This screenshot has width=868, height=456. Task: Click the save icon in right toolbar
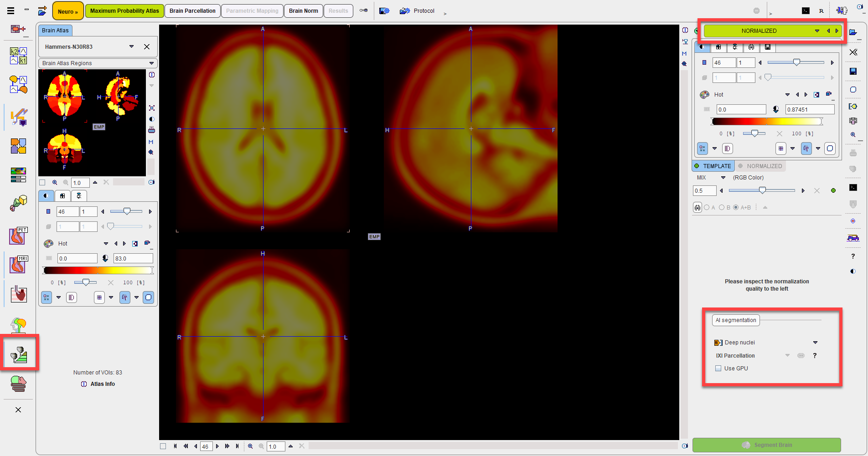(x=853, y=71)
